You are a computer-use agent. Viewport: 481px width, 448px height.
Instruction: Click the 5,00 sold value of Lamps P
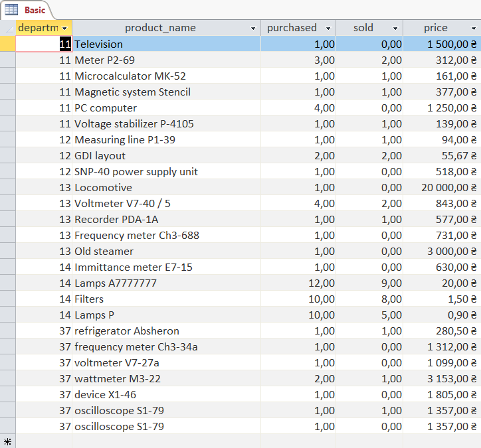tap(369, 315)
